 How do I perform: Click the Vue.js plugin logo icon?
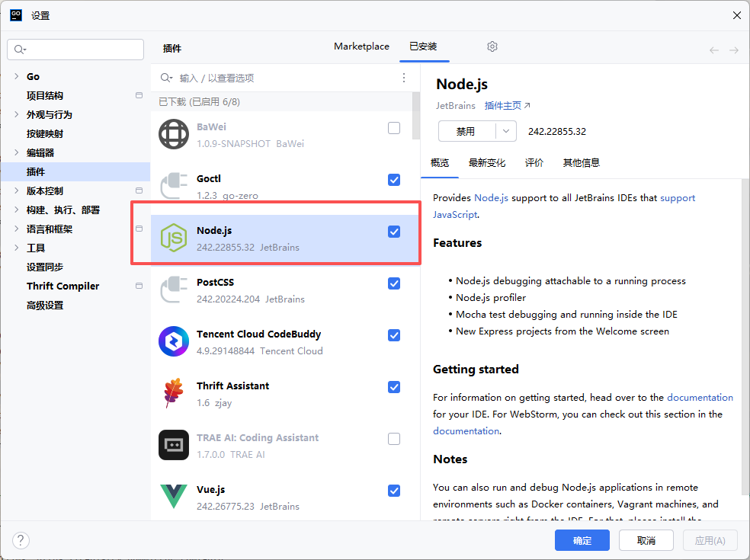(x=174, y=497)
